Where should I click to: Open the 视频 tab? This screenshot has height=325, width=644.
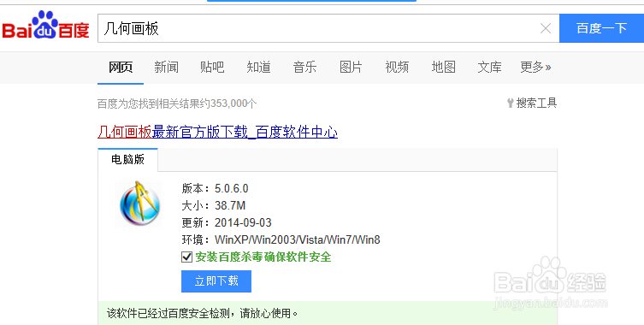pyautogui.click(x=397, y=67)
